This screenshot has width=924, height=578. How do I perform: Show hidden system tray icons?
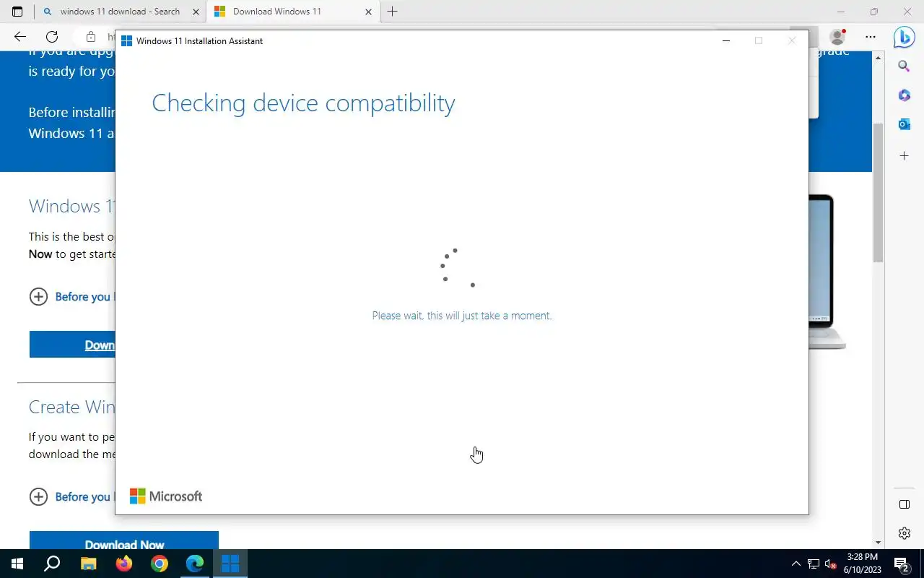796,564
